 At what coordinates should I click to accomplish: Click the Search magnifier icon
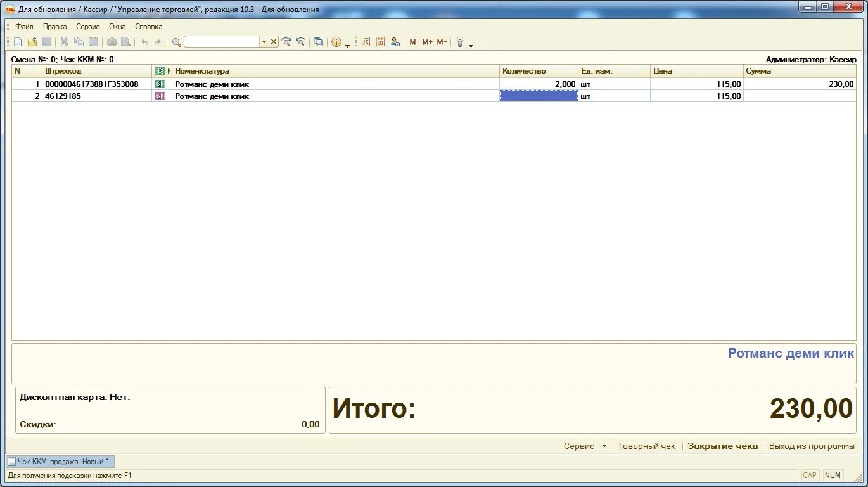pos(177,42)
